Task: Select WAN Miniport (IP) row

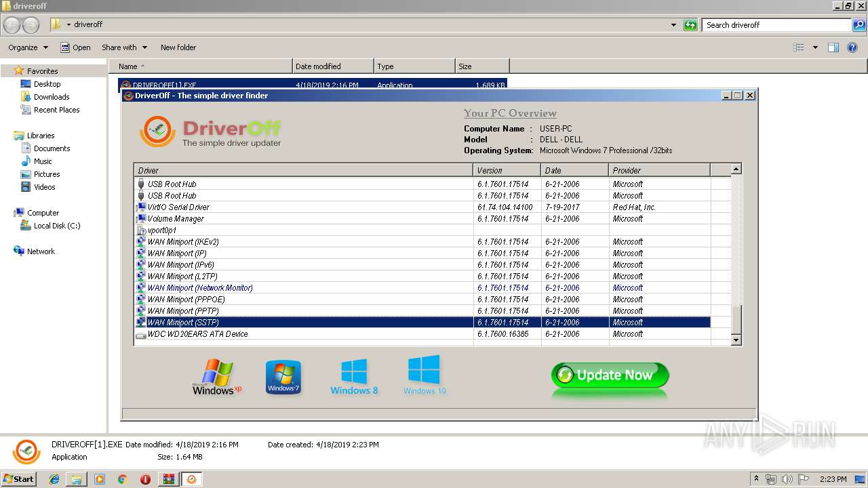Action: coord(422,253)
